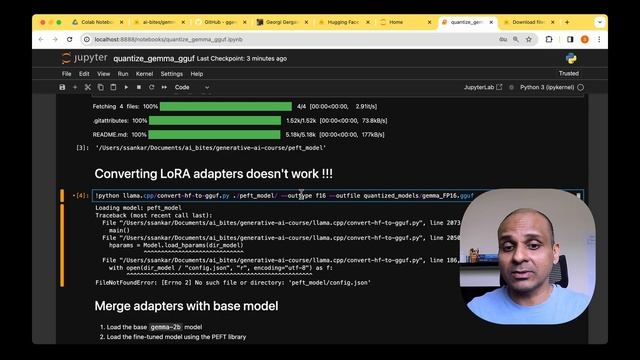640x360 pixels.
Task: Open notebook in JupyterLab
Action: (x=483, y=87)
